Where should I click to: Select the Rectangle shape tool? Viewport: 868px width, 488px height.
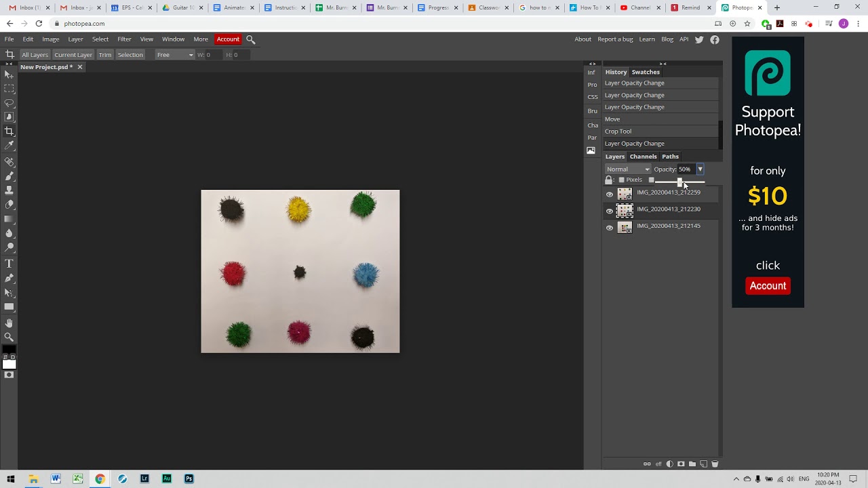pyautogui.click(x=9, y=307)
